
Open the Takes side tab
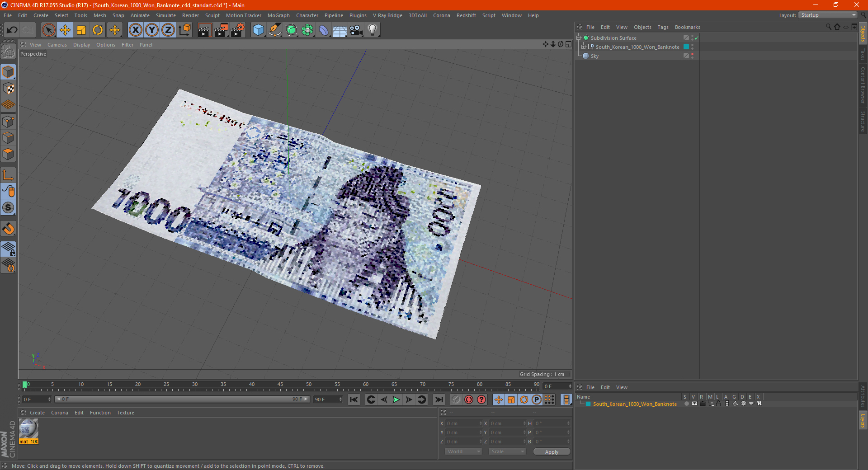(x=863, y=54)
